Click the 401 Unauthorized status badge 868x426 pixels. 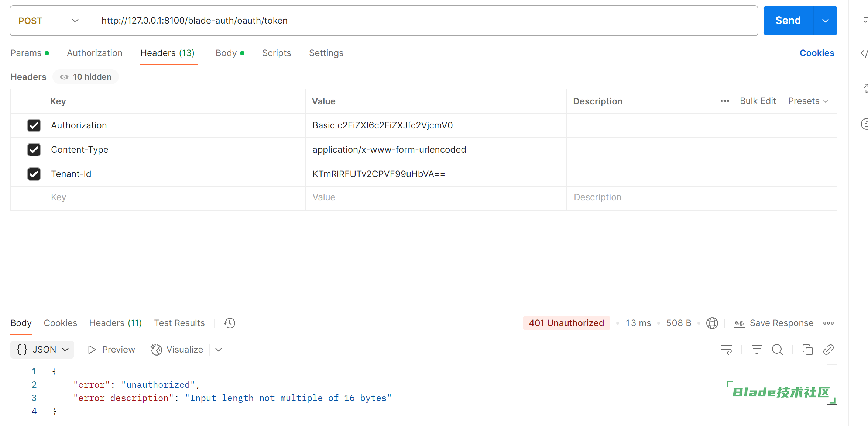click(x=566, y=323)
